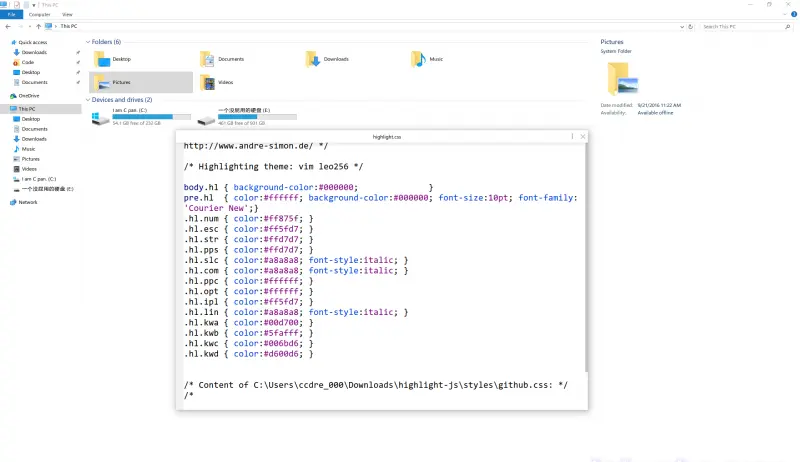Click the 'body.hl' CSS rule line
Screen dimensions: 800x462
308,187
